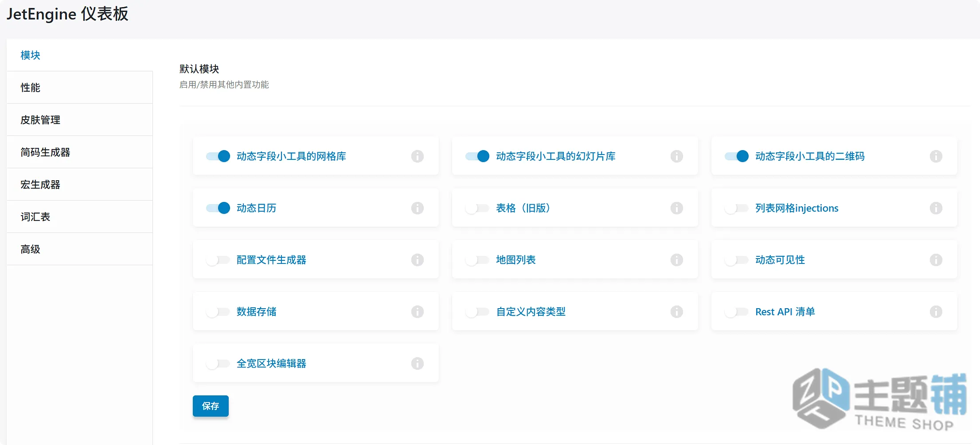Click the 动态日历 label text
Screen dimensions: 980x445
[x=257, y=208]
